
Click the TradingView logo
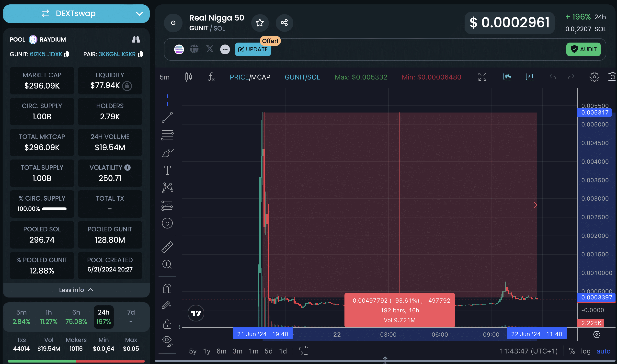(x=196, y=313)
